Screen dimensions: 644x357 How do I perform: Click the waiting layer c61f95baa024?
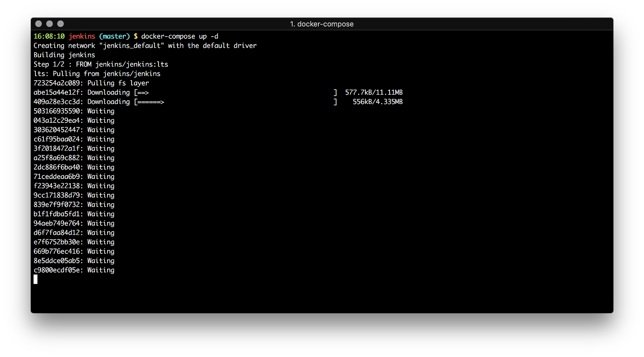(74, 139)
